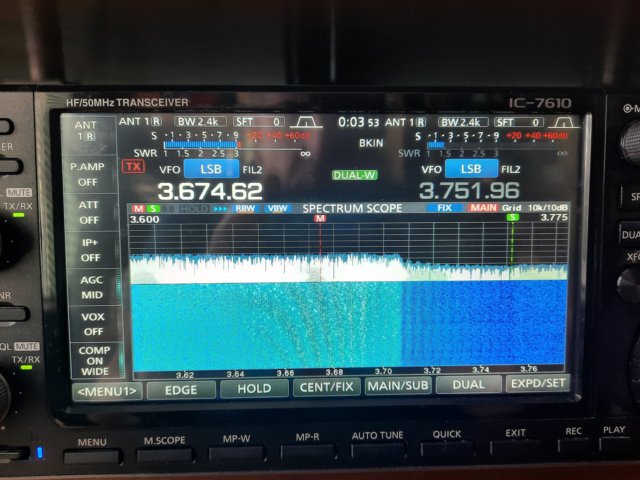Tap the RBW indicator in scope header
The height and width of the screenshot is (480, 640).
245,208
